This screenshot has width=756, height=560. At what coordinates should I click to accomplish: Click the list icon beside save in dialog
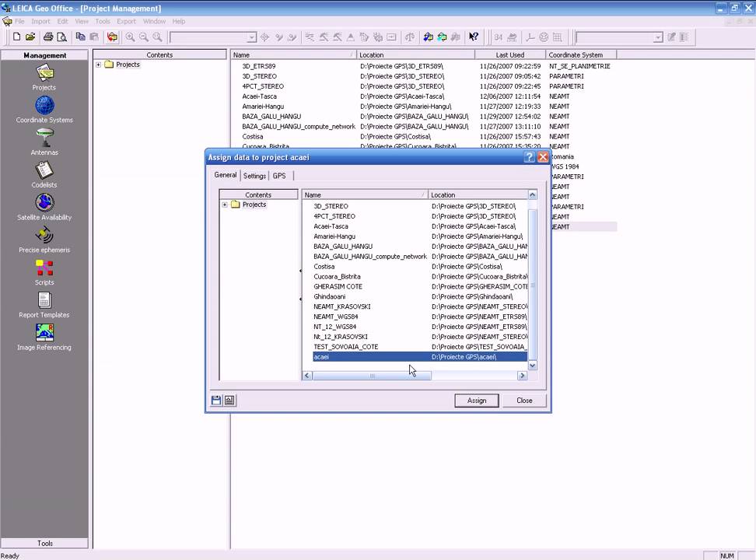[230, 401]
